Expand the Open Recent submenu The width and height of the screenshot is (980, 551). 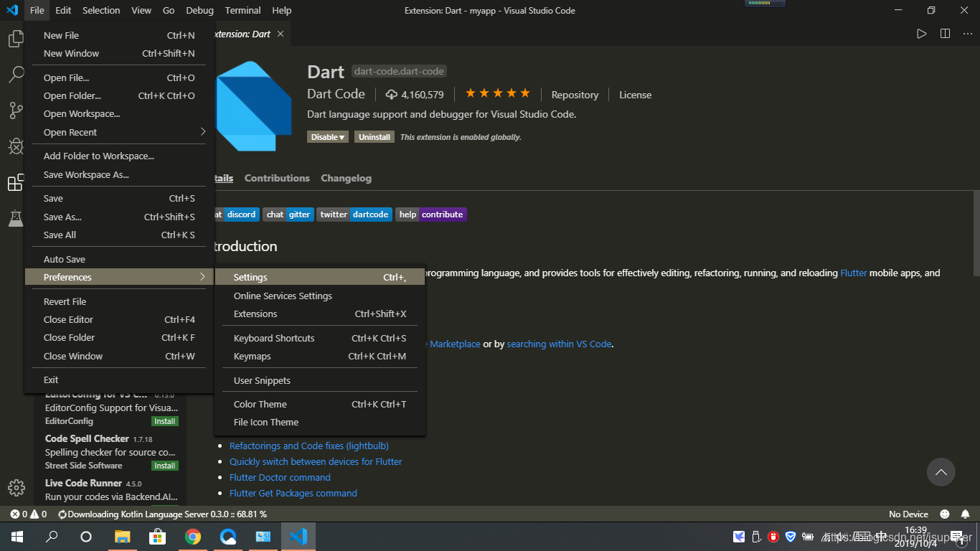[x=120, y=132]
